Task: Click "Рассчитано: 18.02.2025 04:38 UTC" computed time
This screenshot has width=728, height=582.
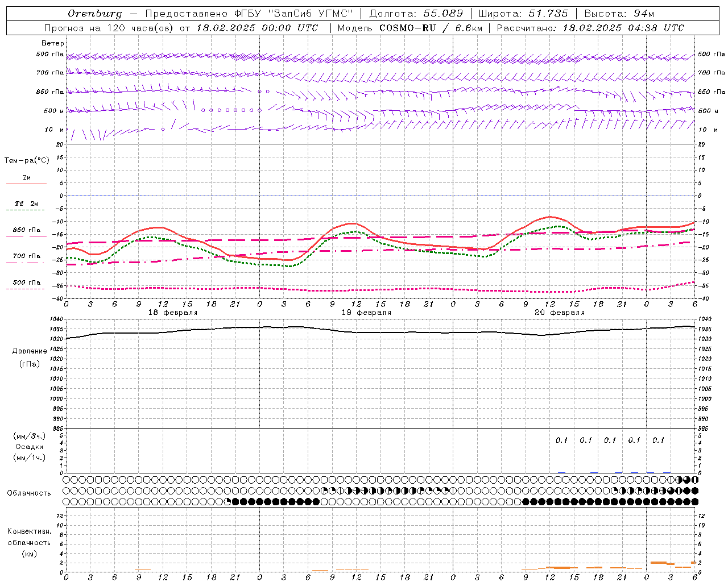Action: pyautogui.click(x=590, y=28)
